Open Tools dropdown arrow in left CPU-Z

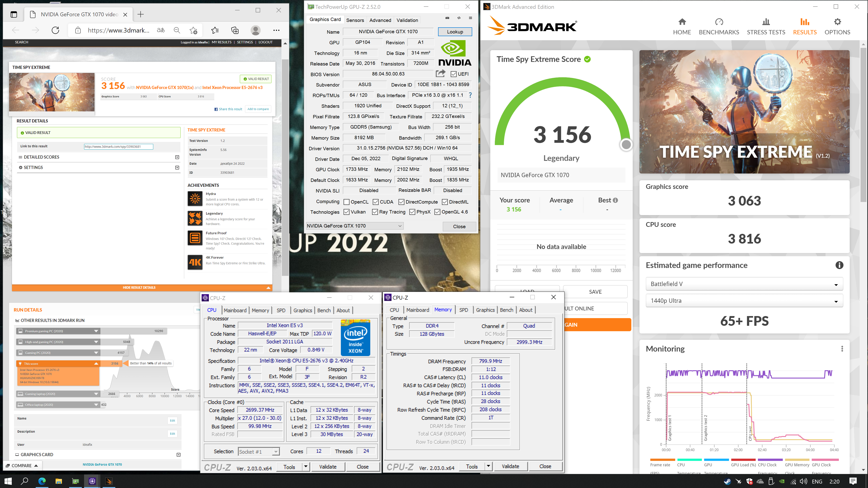click(306, 467)
